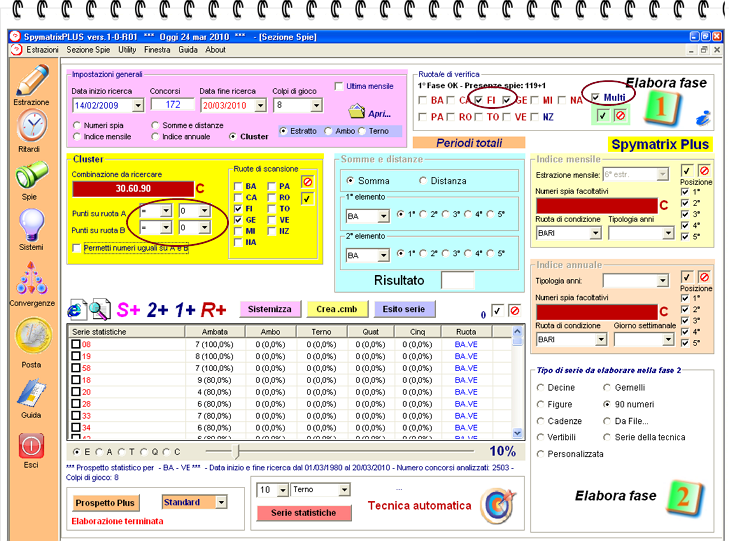
Task: Open the Finestra menu
Action: coord(157,50)
